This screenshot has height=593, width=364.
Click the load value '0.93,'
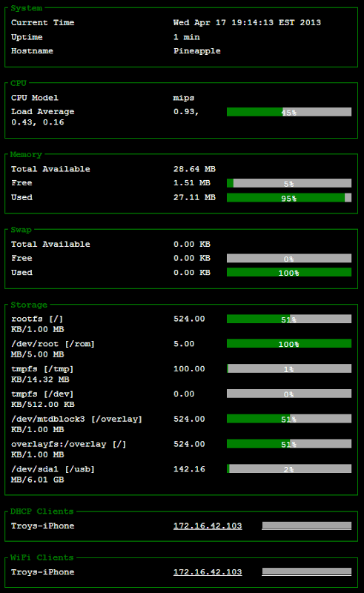pos(186,112)
